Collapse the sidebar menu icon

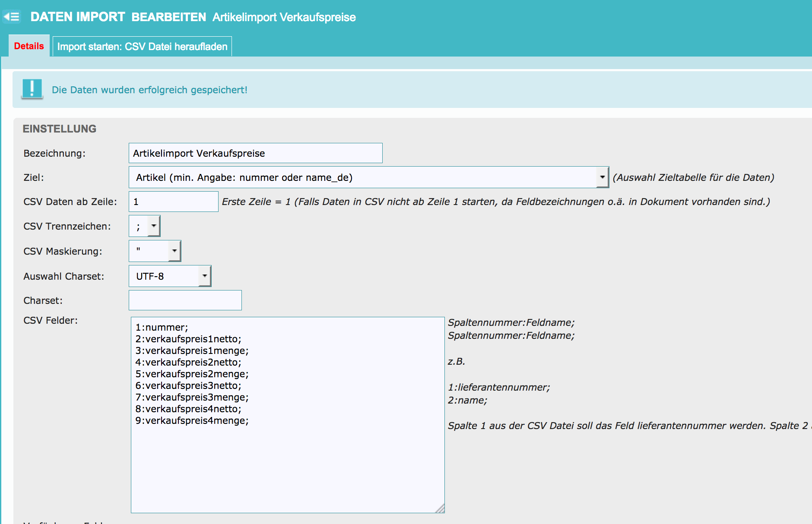tap(12, 17)
